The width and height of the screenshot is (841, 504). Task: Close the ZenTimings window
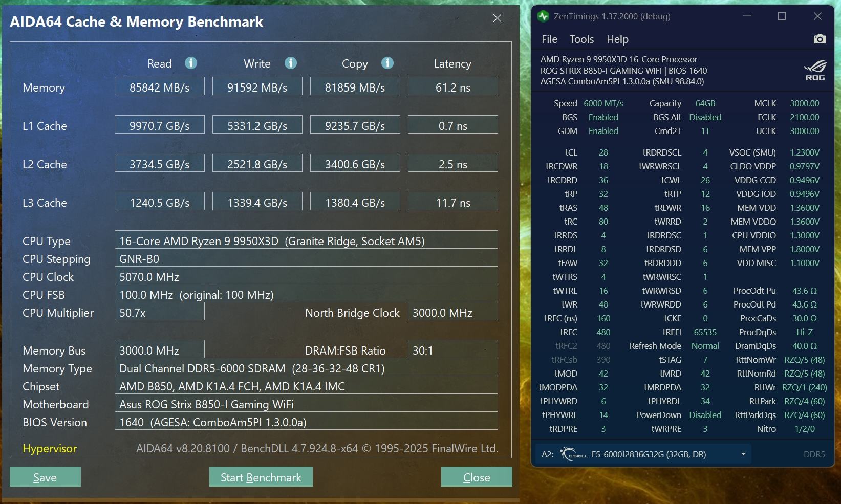[x=817, y=16]
